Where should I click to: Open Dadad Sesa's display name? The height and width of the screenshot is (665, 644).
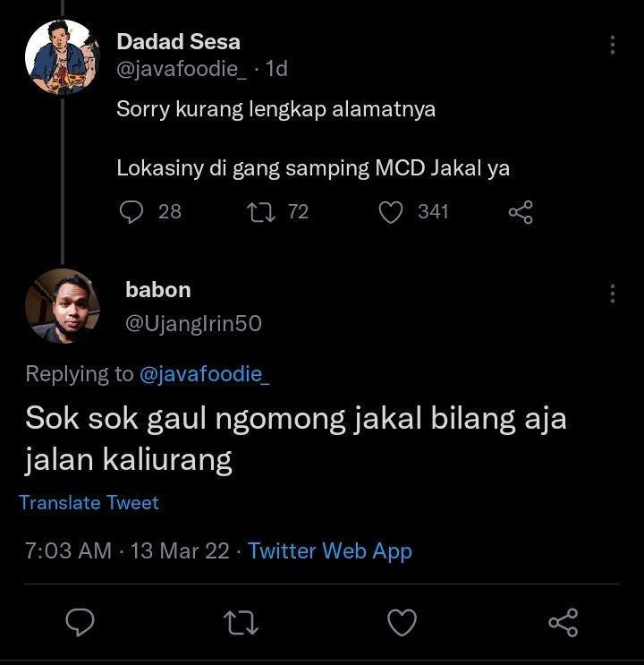pyautogui.click(x=179, y=41)
